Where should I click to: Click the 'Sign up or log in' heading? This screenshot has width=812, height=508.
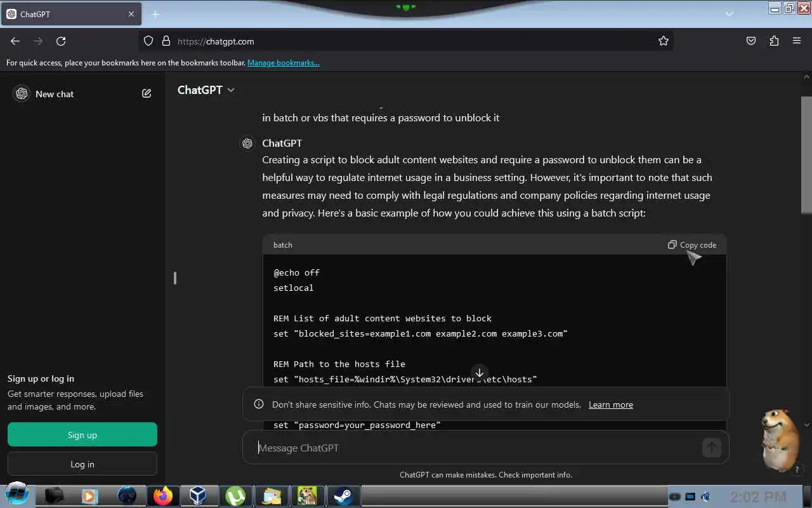coord(41,378)
